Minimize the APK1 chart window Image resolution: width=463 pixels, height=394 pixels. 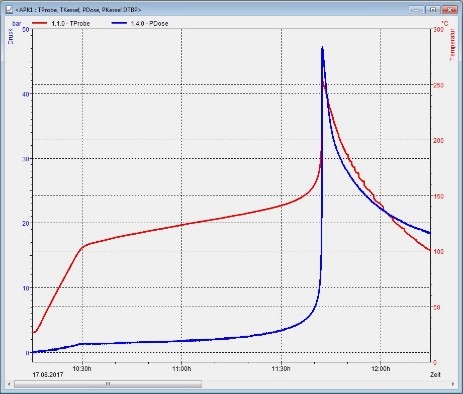coord(417,10)
